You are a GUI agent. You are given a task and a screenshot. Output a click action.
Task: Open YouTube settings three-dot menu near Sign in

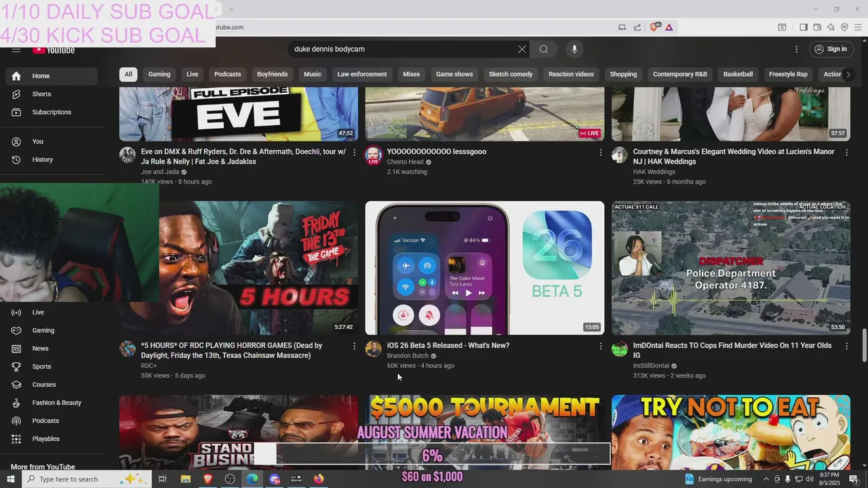(x=796, y=49)
